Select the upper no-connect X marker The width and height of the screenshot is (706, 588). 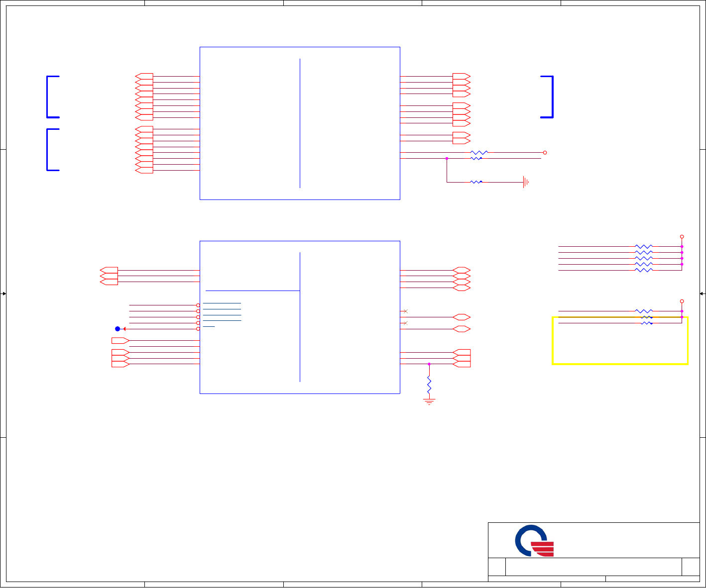pyautogui.click(x=406, y=311)
